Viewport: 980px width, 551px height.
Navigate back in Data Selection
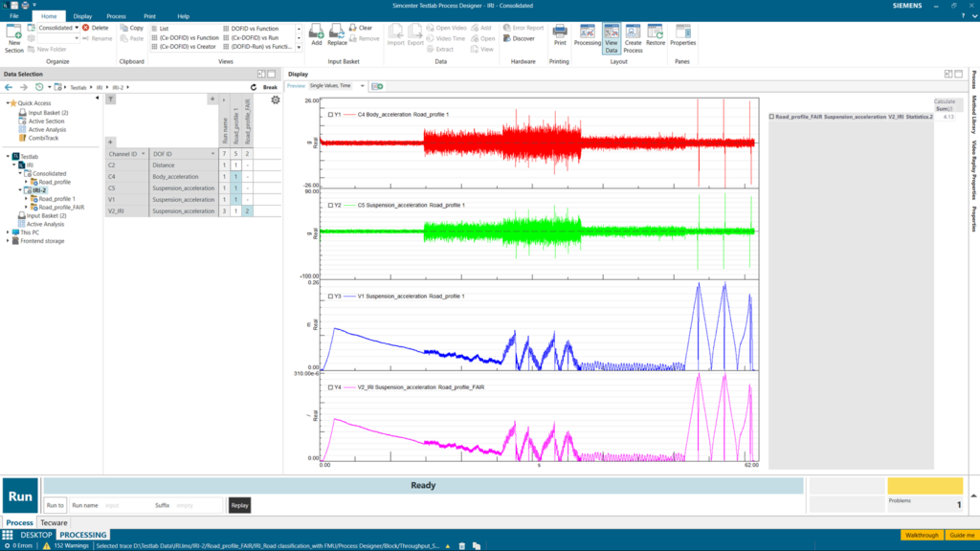(9, 87)
